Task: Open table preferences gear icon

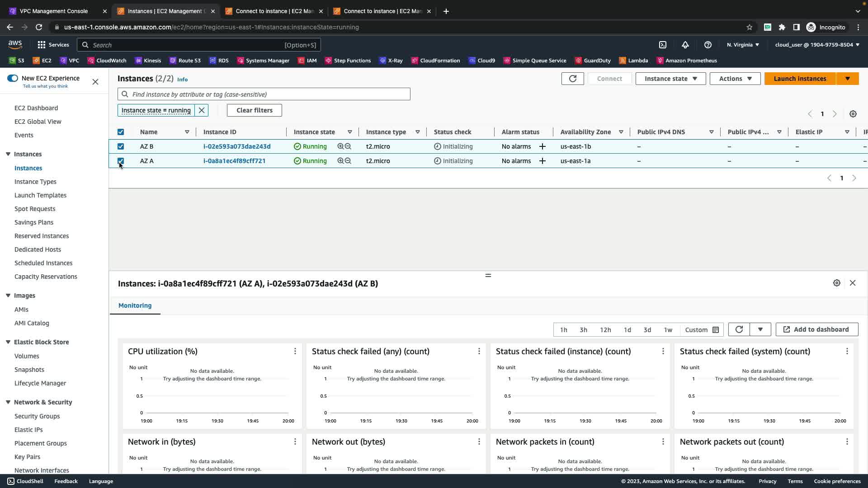Action: (x=853, y=114)
